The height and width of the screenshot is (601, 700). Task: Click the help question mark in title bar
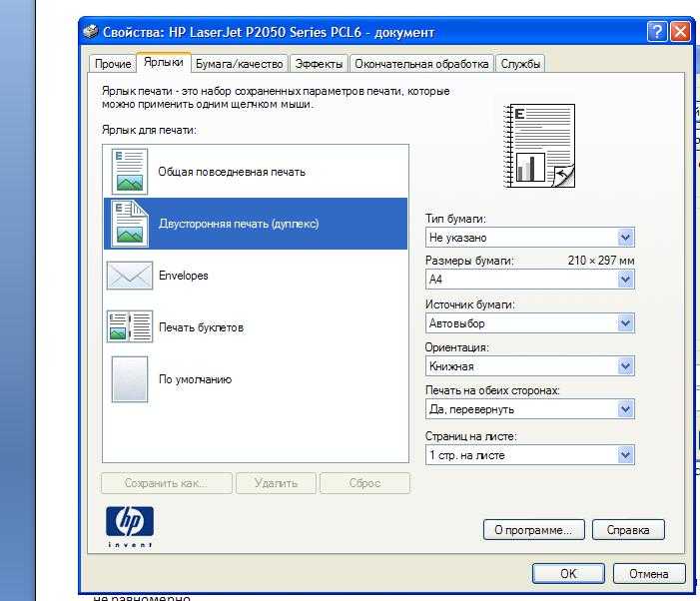tap(657, 32)
